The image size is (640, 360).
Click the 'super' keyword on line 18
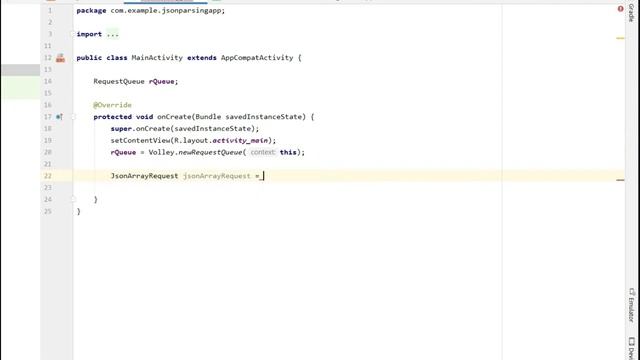[121, 129]
